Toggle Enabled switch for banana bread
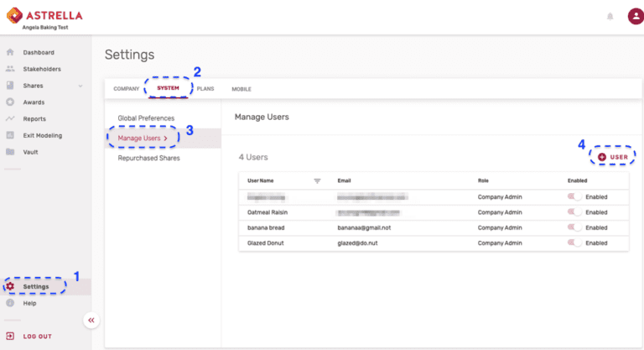Image resolution: width=644 pixels, height=350 pixels. tap(575, 227)
